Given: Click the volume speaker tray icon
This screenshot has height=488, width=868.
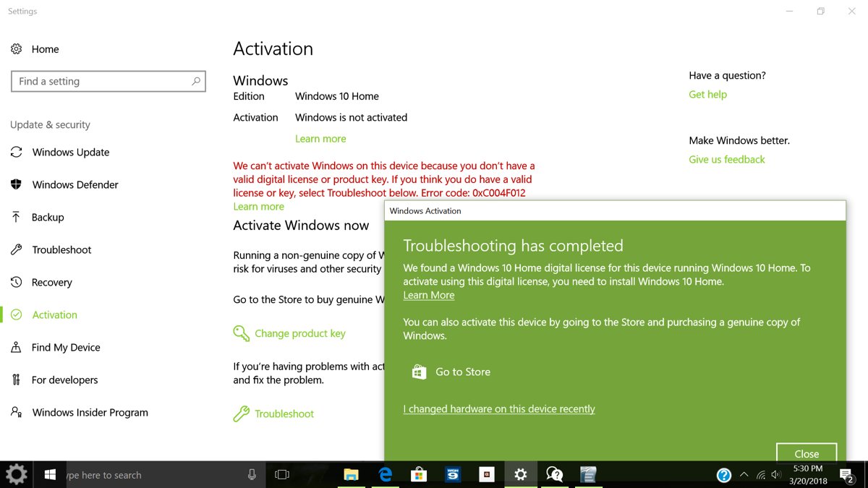Looking at the screenshot, I should (776, 475).
